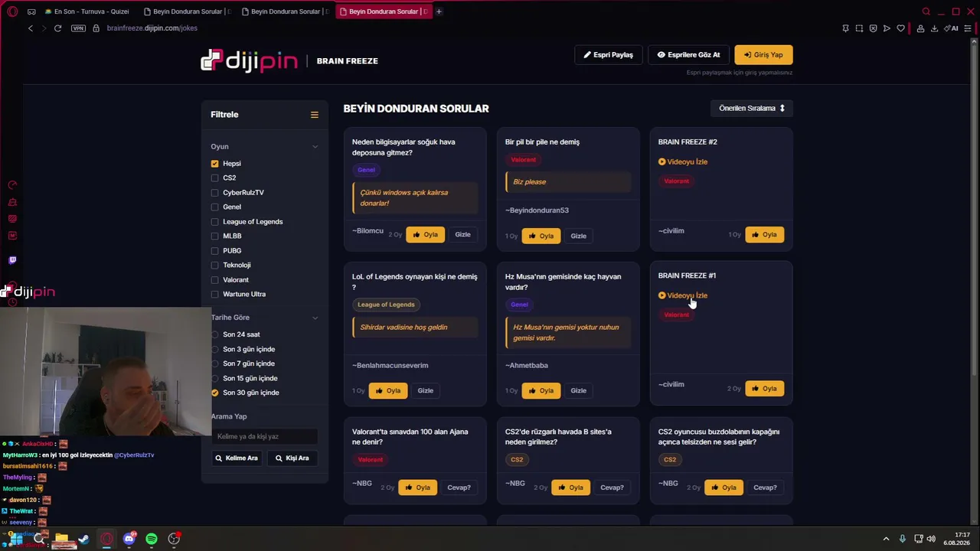Click the Giriş Yap login button
The height and width of the screenshot is (551, 980).
pos(763,55)
